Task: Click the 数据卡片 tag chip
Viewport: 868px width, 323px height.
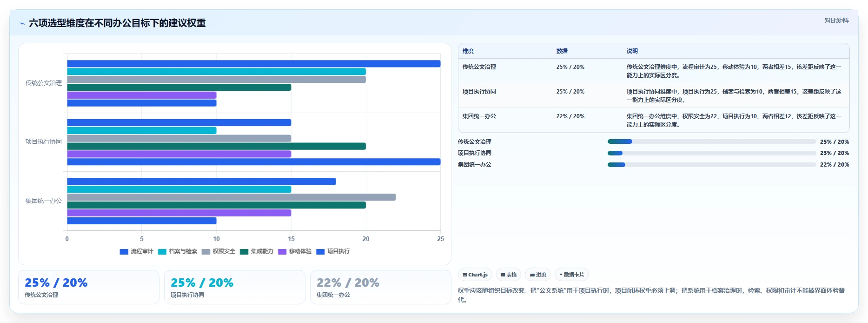Action: (572, 275)
